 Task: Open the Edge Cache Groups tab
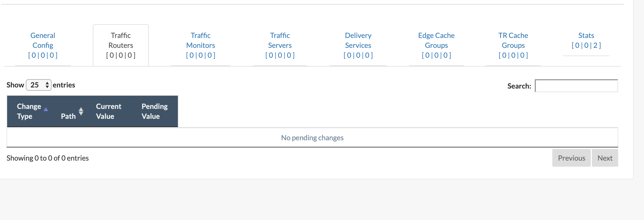(436, 45)
